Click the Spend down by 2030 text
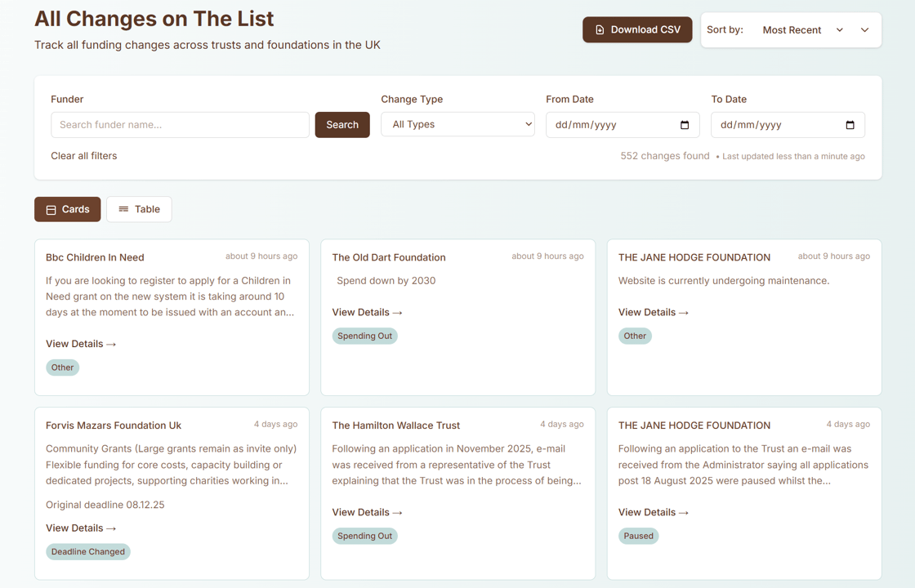This screenshot has width=915, height=588. coord(386,281)
